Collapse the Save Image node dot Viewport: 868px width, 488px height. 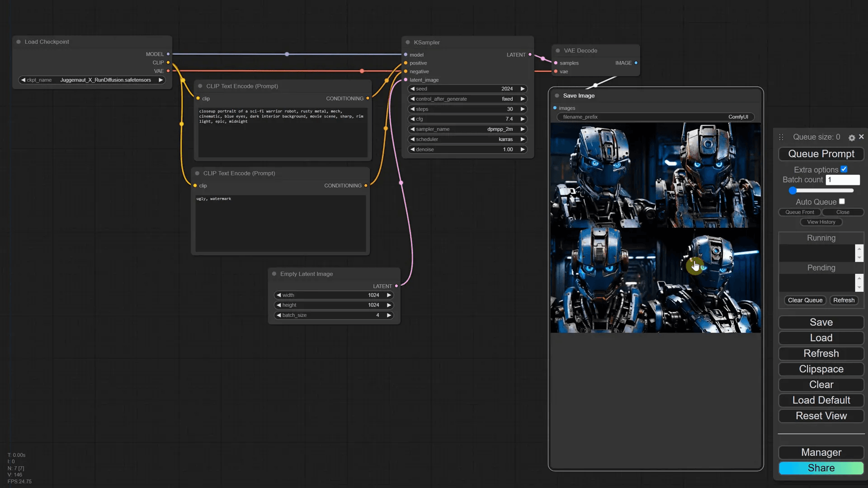coord(557,96)
